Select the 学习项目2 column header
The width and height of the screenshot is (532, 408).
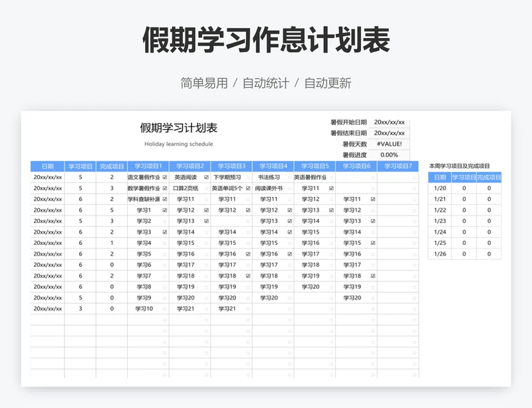[190, 166]
